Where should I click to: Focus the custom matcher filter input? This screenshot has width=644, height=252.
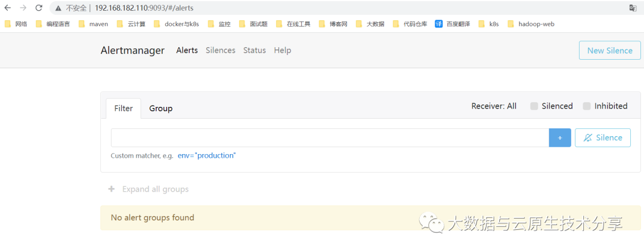[329, 137]
